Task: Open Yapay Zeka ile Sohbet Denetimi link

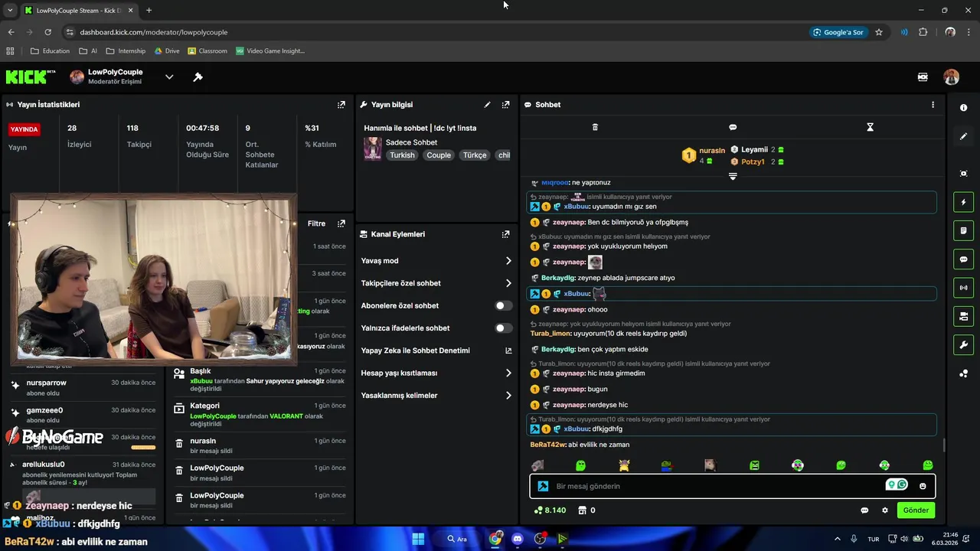Action: [x=436, y=350]
